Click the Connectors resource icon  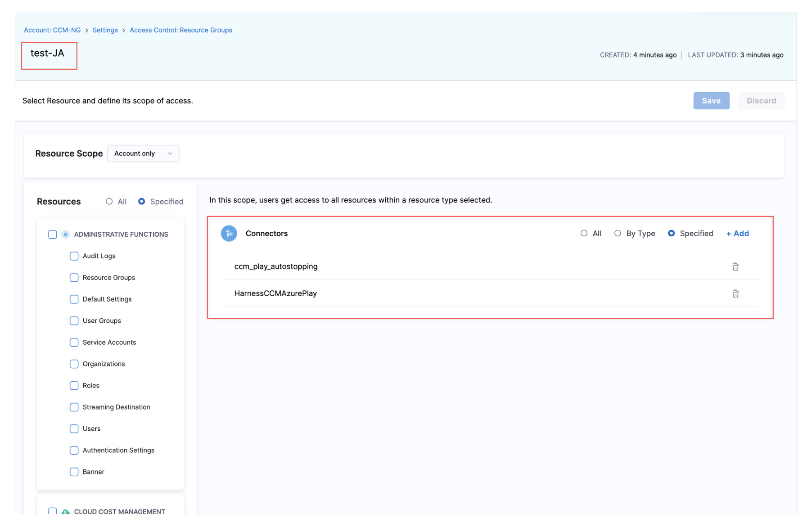pos(229,233)
